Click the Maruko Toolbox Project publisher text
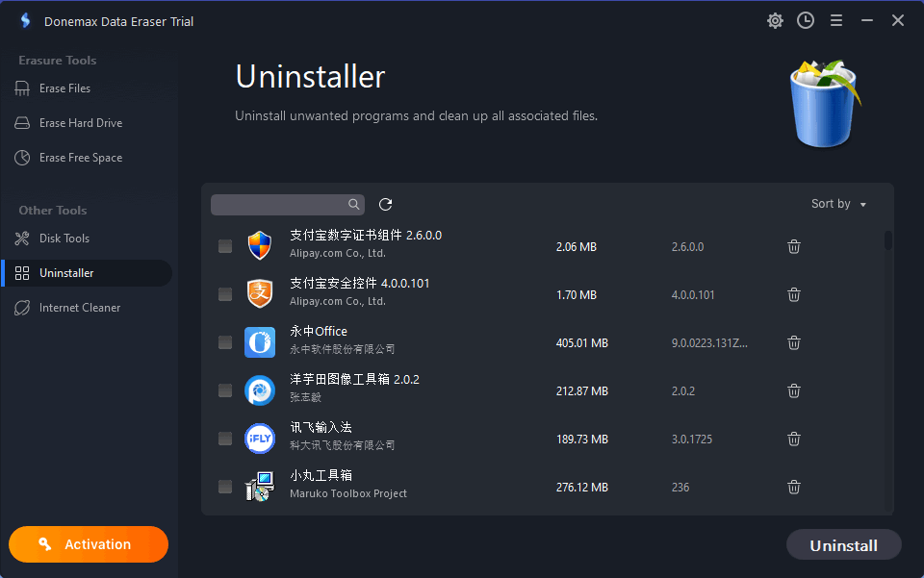This screenshot has width=924, height=578. 348,493
